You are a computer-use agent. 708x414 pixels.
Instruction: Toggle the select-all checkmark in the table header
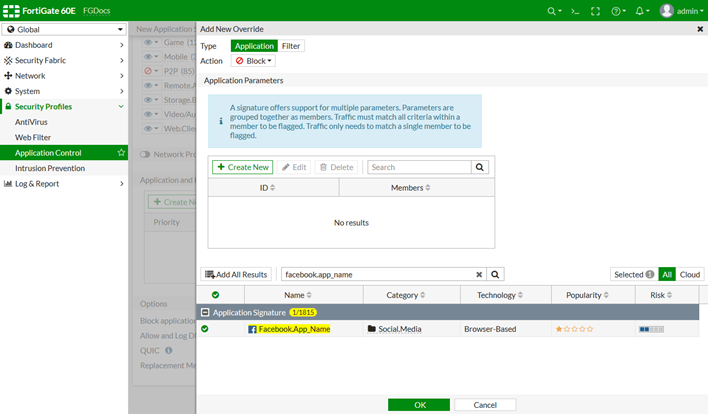(x=215, y=295)
